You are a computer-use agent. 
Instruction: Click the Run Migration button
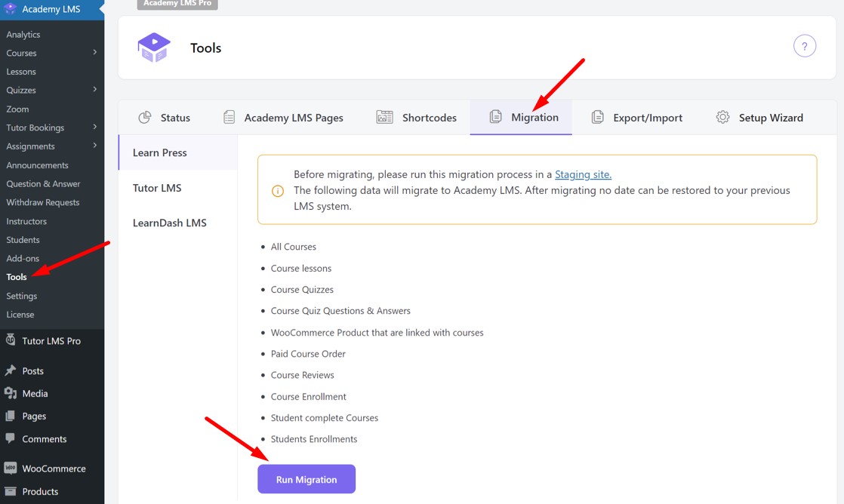click(x=306, y=478)
